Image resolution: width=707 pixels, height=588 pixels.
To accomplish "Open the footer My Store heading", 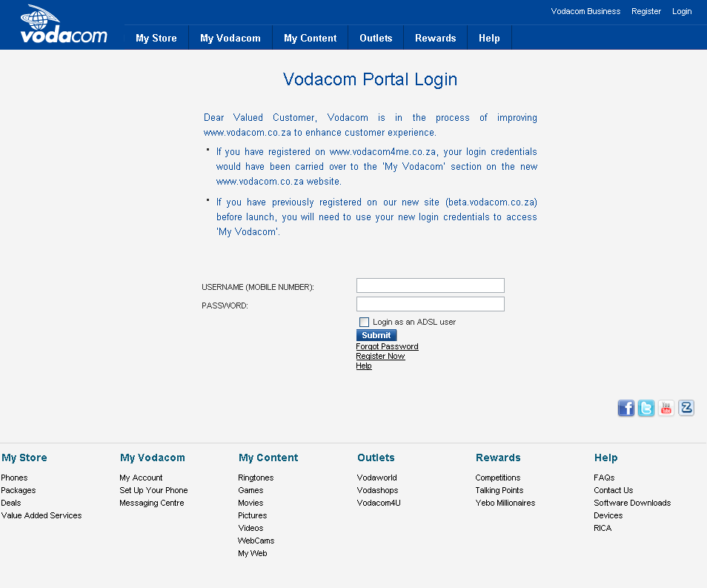I will (x=24, y=457).
